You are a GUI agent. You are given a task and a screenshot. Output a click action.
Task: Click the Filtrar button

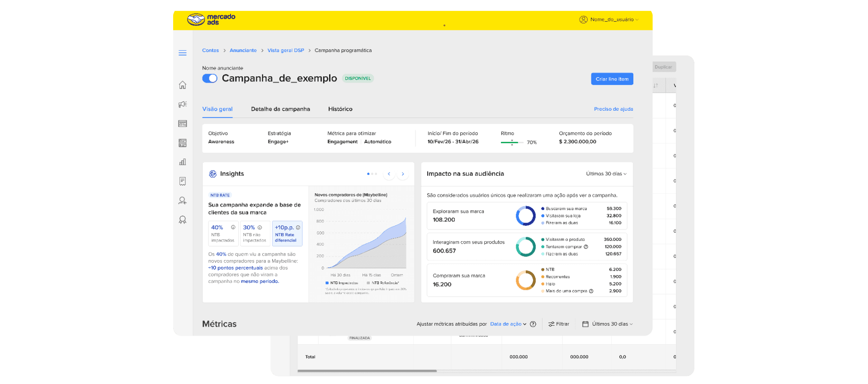[559, 324]
